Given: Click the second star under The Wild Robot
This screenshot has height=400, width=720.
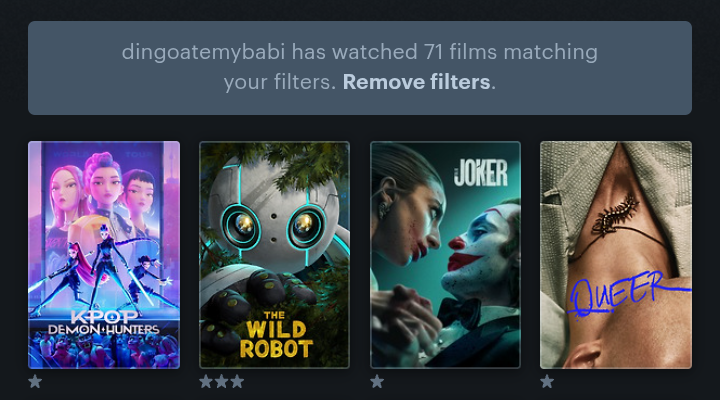Looking at the screenshot, I should [x=221, y=381].
